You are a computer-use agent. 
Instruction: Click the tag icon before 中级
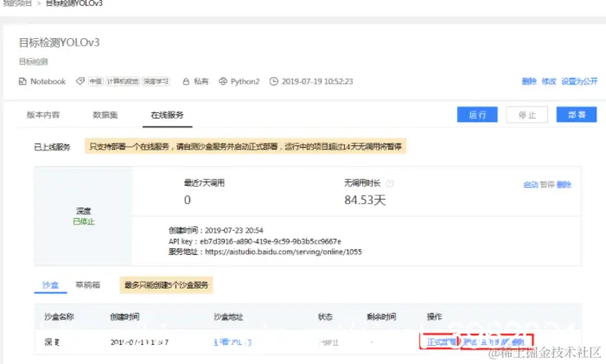pyautogui.click(x=80, y=81)
